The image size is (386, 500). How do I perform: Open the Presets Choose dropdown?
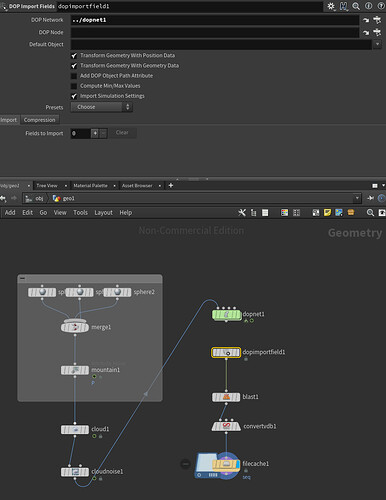point(102,107)
